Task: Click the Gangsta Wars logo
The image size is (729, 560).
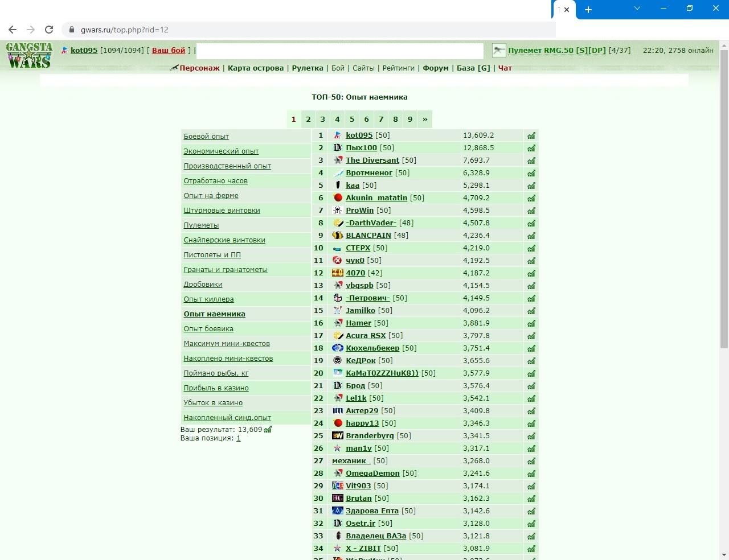Action: (29, 56)
